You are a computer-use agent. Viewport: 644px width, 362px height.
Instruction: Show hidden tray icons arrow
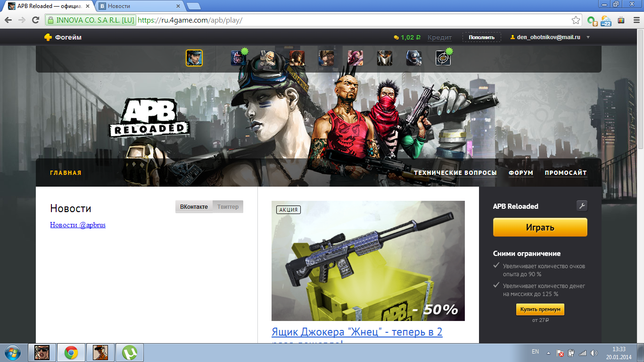tap(548, 353)
